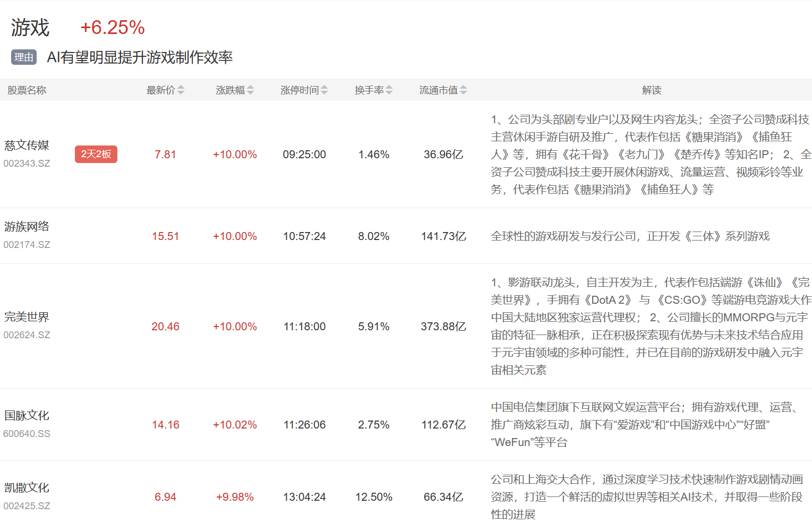Click the 涨跌幅 header label
Screen dimensions: 812x531
pyautogui.click(x=230, y=90)
